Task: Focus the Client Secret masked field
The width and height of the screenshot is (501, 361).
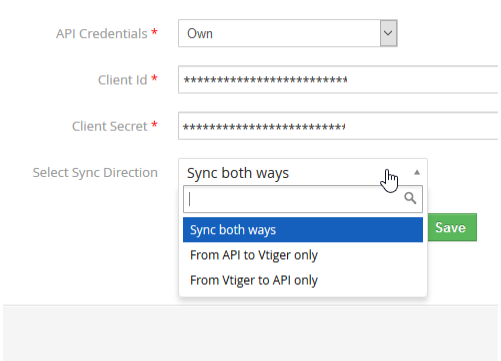Action: click(338, 126)
